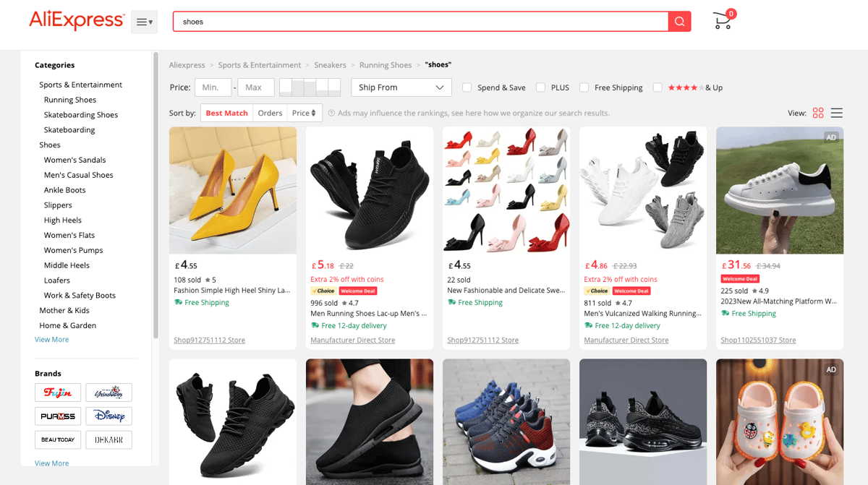Click the AliExpress logo
868x485 pixels.
pyautogui.click(x=77, y=20)
